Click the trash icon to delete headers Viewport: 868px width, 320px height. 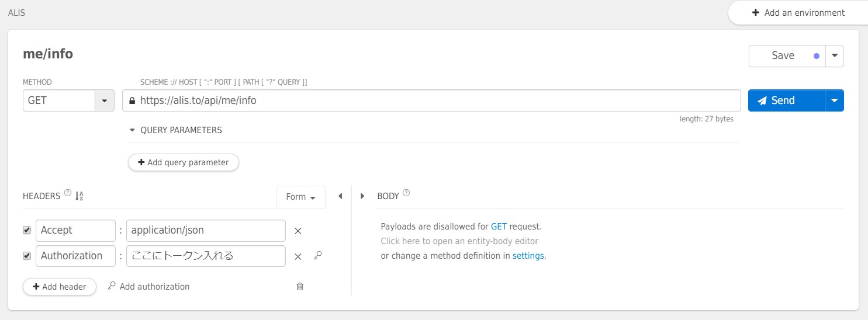coord(300,286)
